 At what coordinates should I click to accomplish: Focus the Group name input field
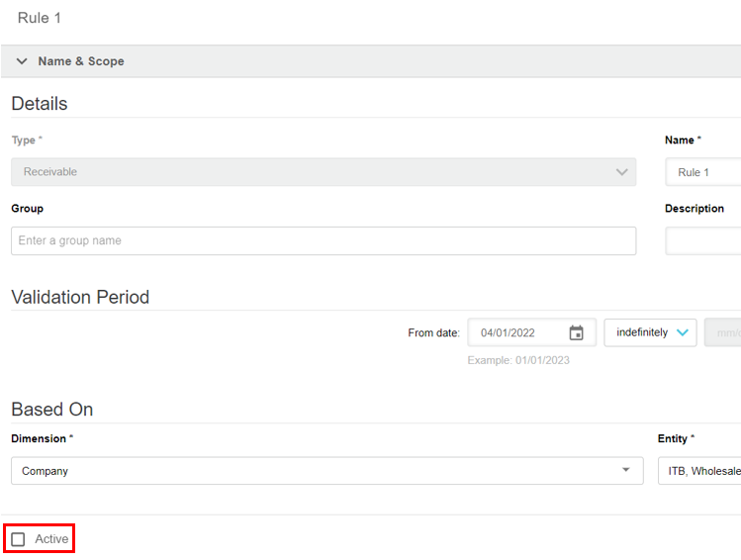323,240
